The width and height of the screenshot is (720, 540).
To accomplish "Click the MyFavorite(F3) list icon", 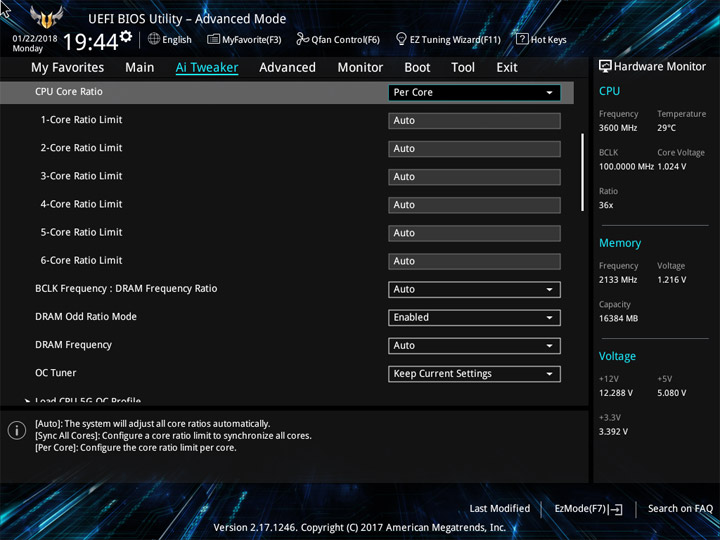I will click(x=213, y=39).
